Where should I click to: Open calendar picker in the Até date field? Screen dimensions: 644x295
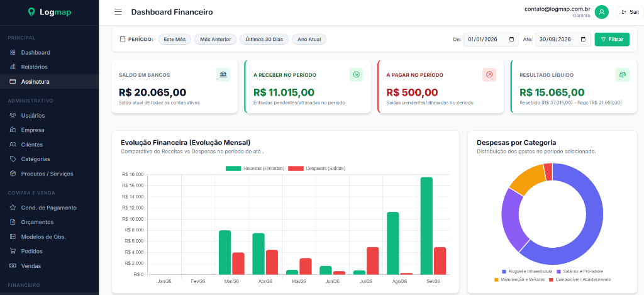pyautogui.click(x=583, y=40)
